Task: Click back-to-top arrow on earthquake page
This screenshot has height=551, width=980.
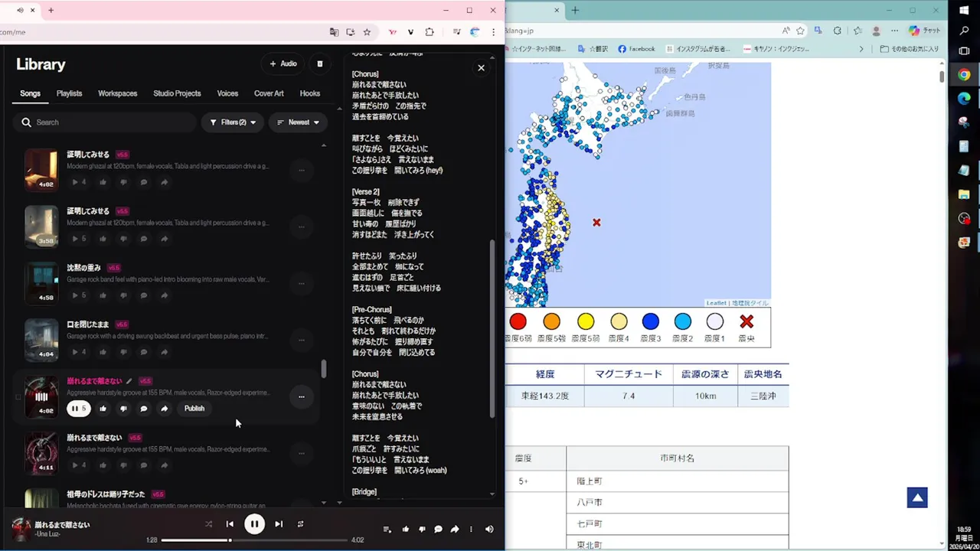Action: click(x=917, y=497)
